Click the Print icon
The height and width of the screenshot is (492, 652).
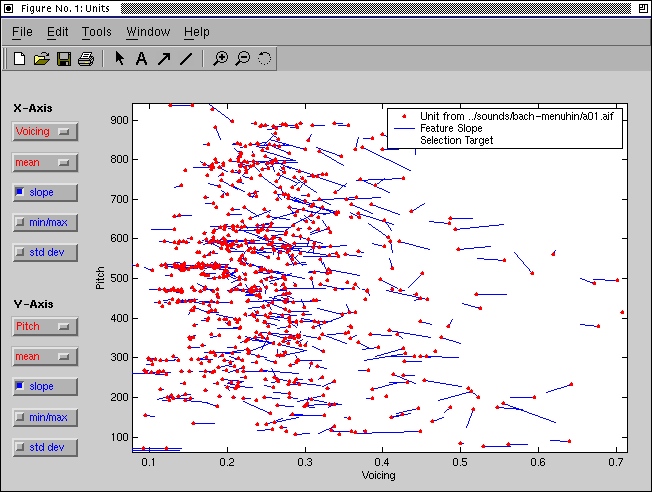point(86,59)
